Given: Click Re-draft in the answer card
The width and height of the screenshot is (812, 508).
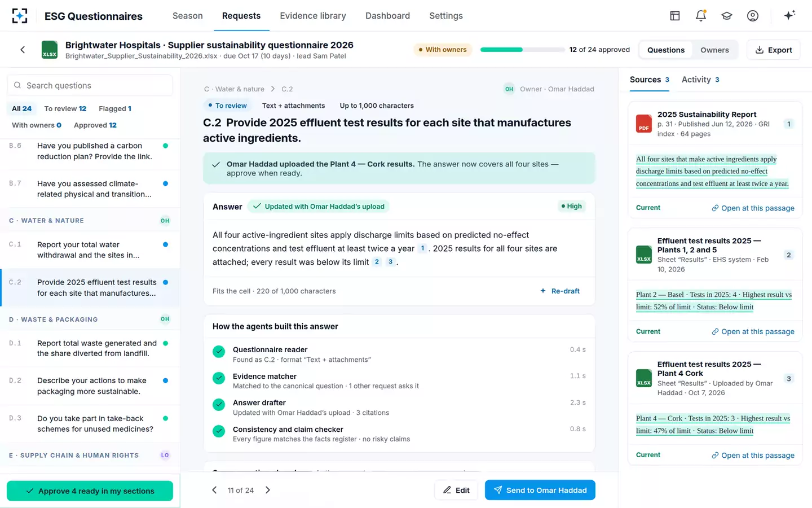Looking at the screenshot, I should (x=560, y=291).
